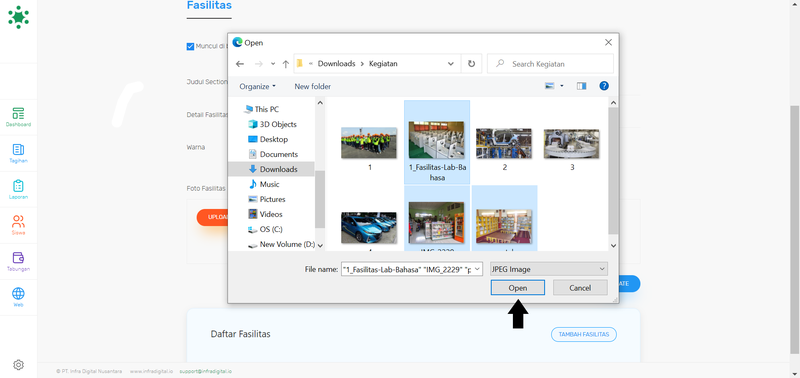Image resolution: width=800 pixels, height=378 pixels.
Task: Go up one folder level
Action: point(286,64)
